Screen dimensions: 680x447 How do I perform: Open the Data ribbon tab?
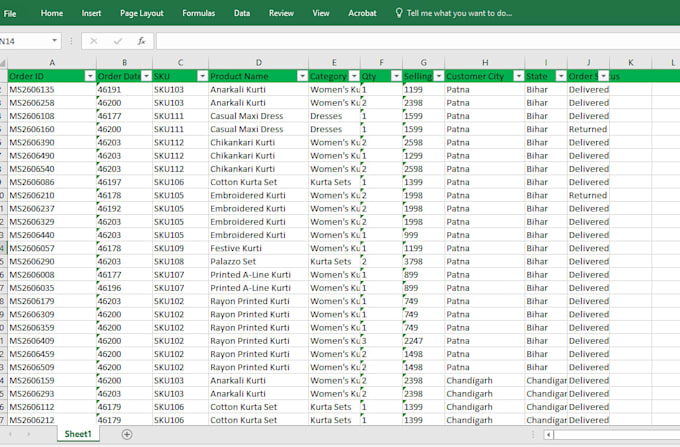[242, 13]
